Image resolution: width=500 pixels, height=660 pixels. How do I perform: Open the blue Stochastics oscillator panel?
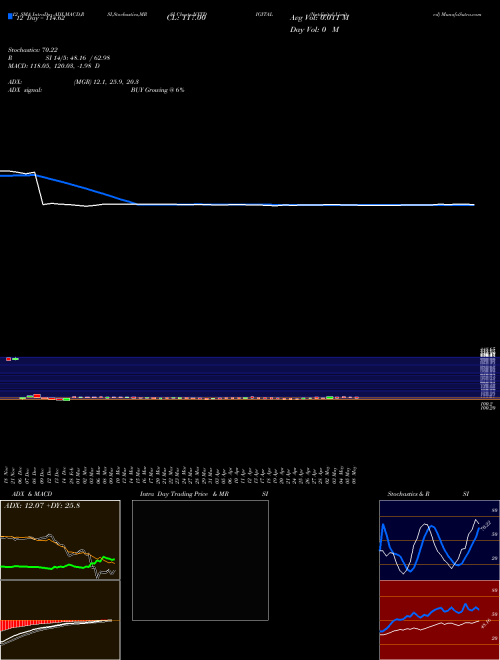coord(439,540)
